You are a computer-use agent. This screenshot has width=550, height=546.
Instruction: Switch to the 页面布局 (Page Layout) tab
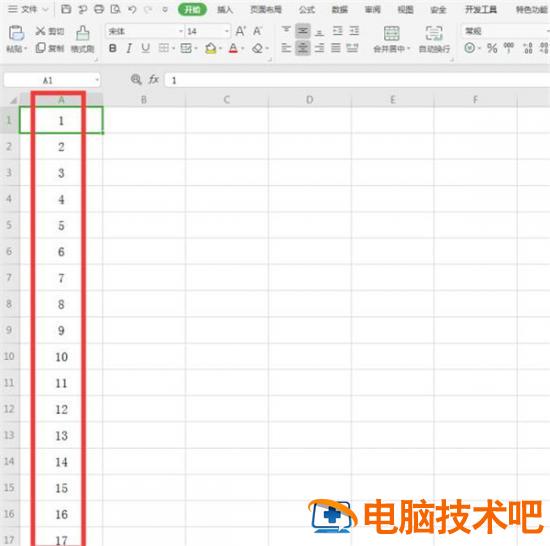266,9
